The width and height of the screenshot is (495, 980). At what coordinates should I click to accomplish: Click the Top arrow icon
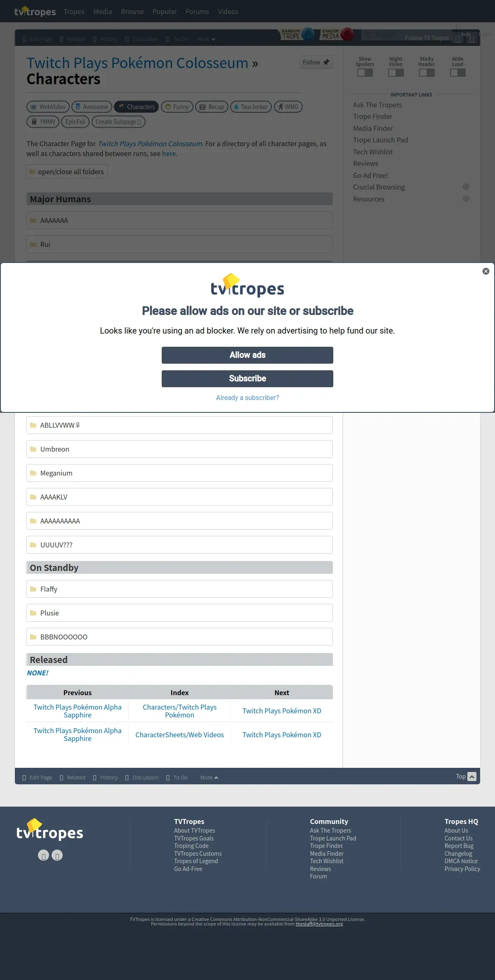[x=472, y=776]
